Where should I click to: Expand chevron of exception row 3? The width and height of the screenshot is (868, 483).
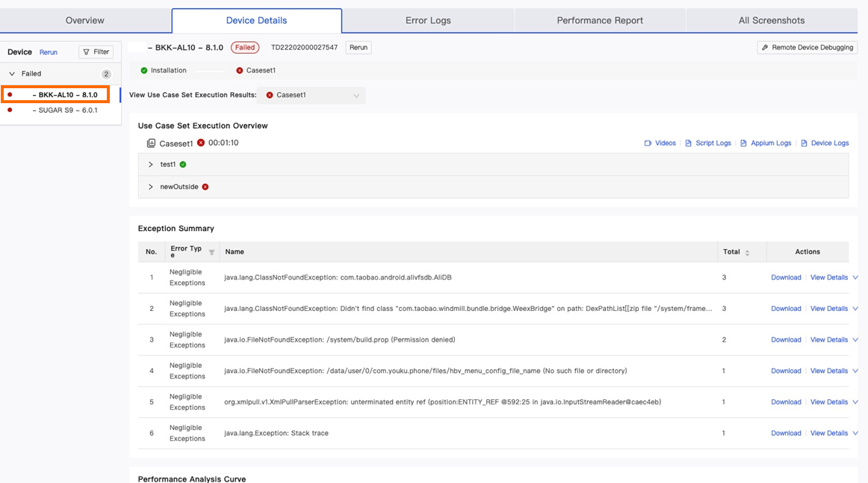[x=855, y=339]
